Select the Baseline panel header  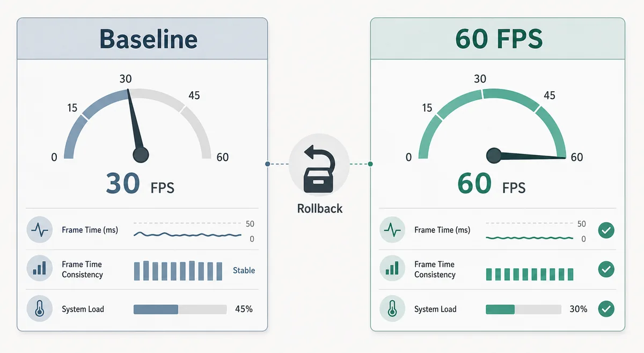click(142, 39)
